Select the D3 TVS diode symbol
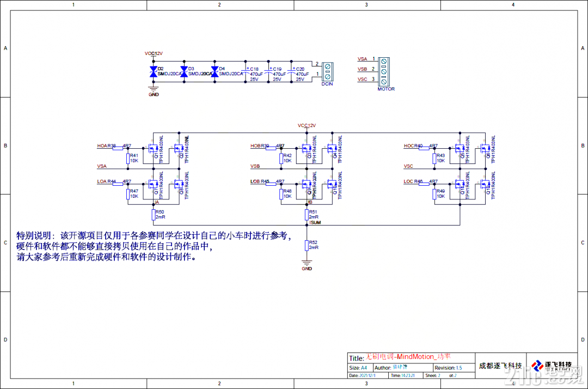This screenshot has width=588, height=389. point(184,72)
